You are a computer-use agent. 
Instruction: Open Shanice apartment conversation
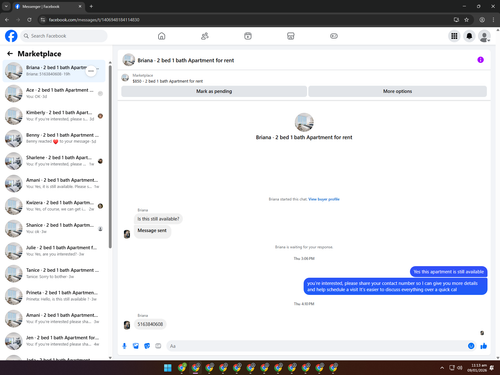(54, 228)
